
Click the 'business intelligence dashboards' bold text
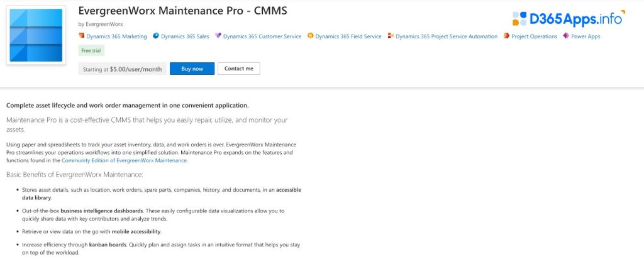pos(102,211)
